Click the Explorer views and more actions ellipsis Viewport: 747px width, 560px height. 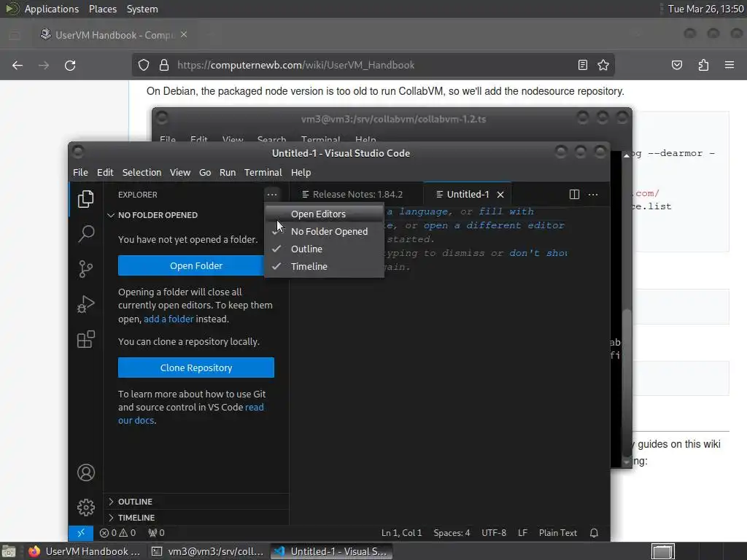[x=272, y=194]
